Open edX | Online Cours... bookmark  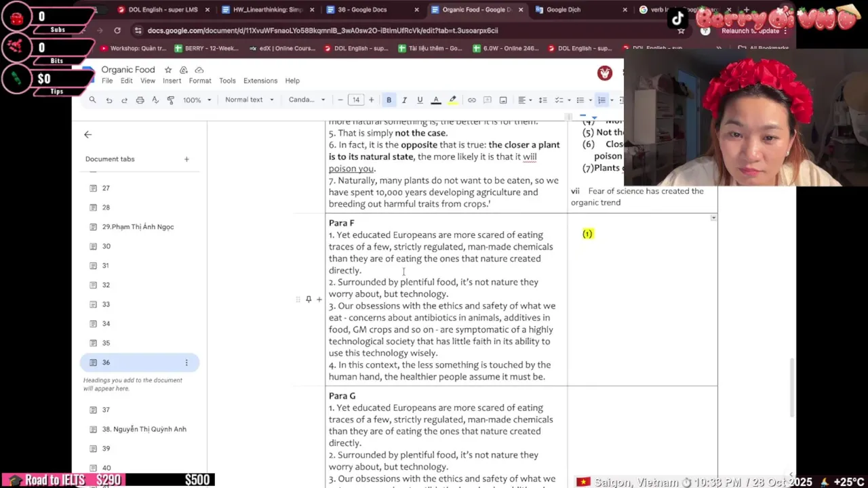pos(282,49)
